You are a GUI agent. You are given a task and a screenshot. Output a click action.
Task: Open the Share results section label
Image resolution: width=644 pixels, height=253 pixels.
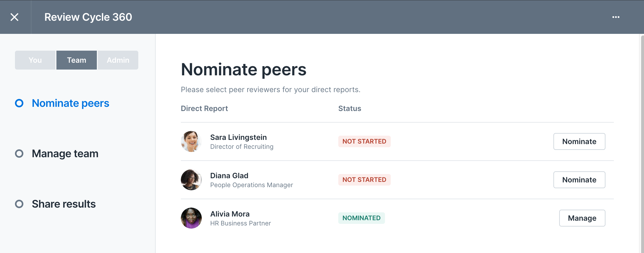pyautogui.click(x=64, y=204)
